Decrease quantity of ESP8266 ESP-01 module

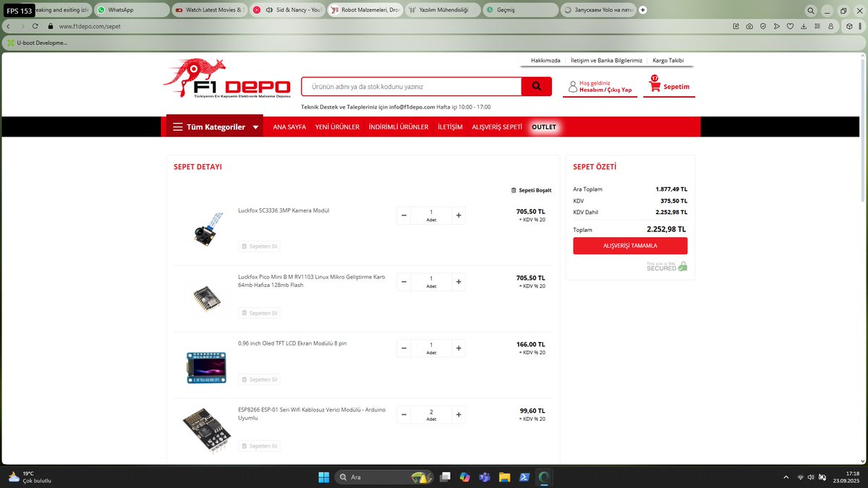pos(404,415)
